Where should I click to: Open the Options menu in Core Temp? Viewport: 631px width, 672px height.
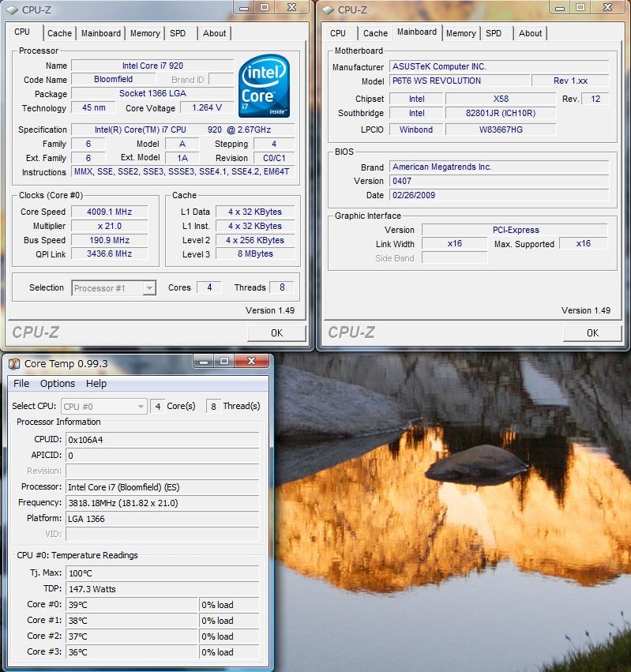pos(58,384)
